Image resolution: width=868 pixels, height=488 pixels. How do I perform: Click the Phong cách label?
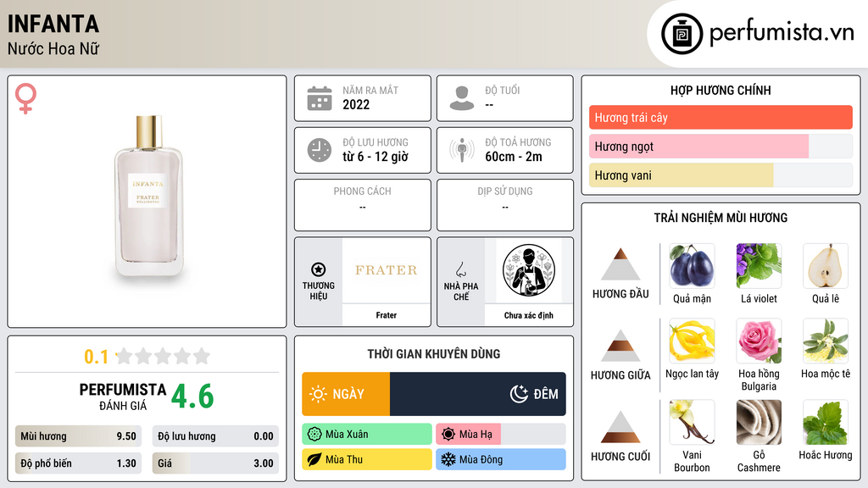363,191
